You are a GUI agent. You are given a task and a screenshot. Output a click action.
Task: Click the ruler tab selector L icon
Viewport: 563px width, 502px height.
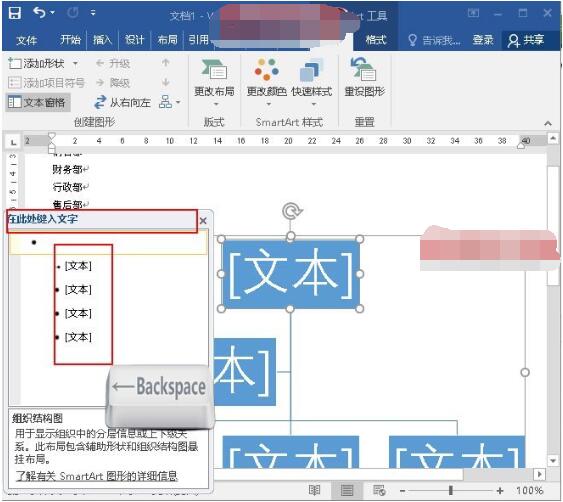click(13, 143)
